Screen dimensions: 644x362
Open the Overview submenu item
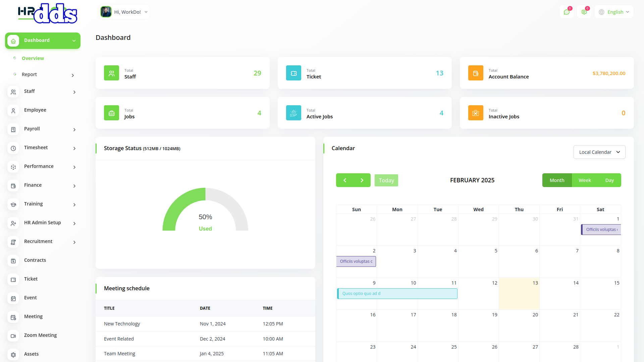click(33, 58)
